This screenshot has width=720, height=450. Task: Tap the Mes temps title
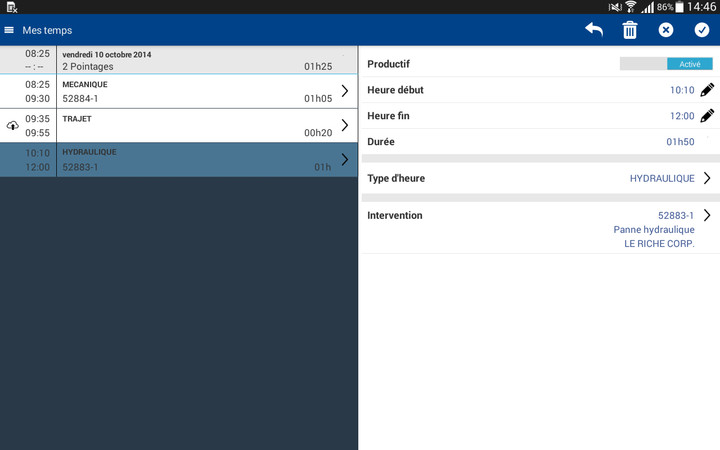coord(47,31)
